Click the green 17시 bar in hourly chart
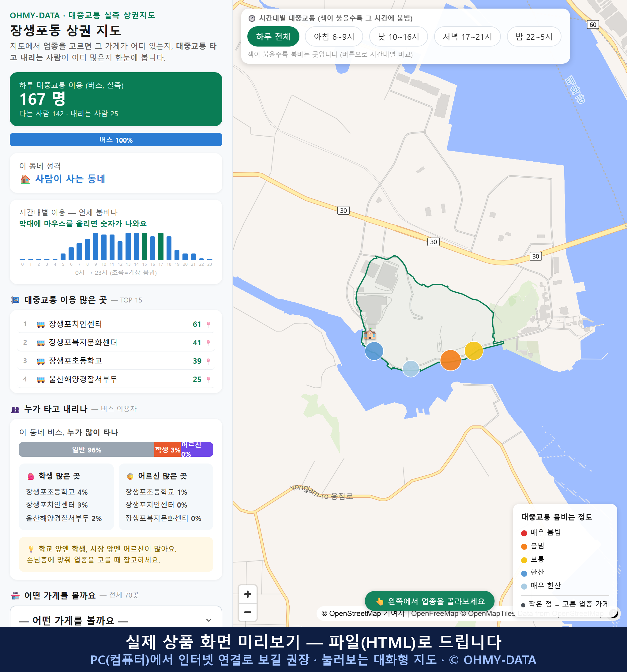Viewport: 627px width, 672px height. point(161,246)
